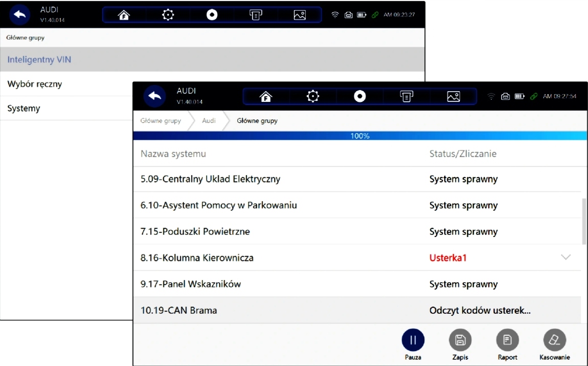The image size is (588, 366).
Task: Click Status/Zliczanie column header
Action: coord(463,154)
